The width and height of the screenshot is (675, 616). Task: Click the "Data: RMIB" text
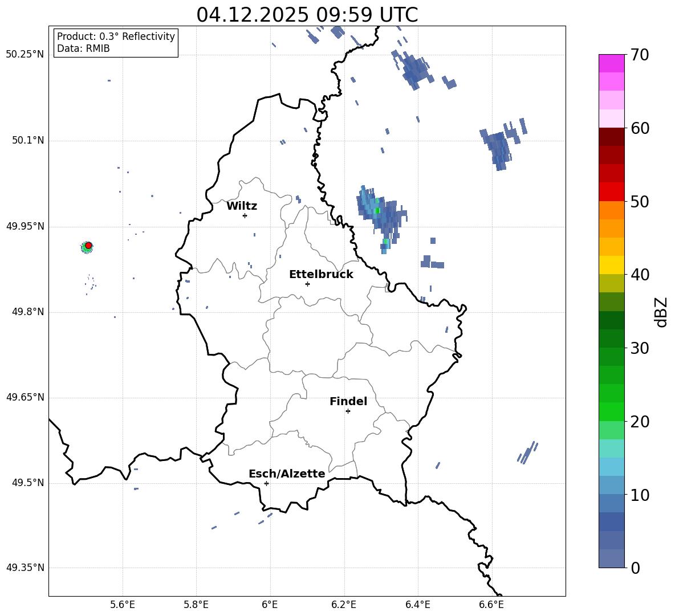click(83, 48)
